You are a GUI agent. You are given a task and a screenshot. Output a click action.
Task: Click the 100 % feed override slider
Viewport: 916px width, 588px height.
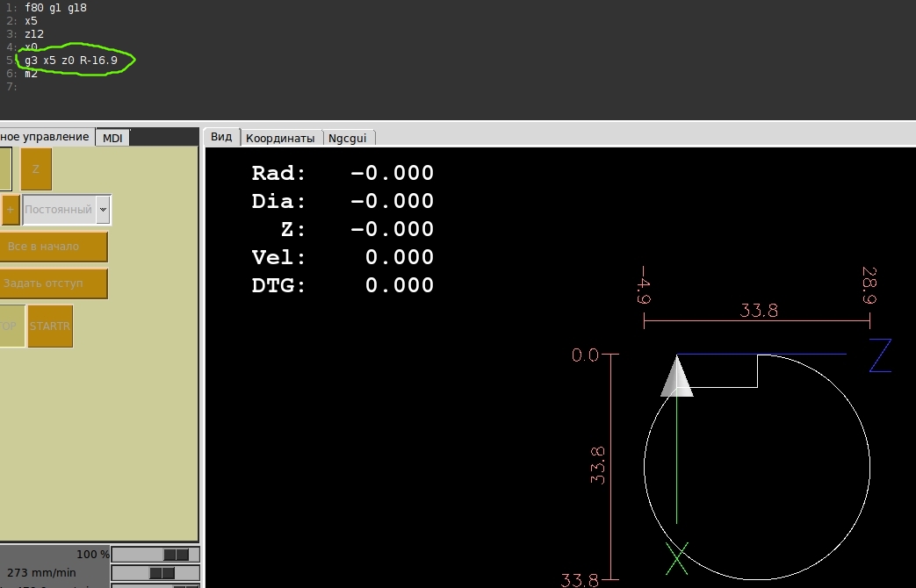(x=155, y=554)
